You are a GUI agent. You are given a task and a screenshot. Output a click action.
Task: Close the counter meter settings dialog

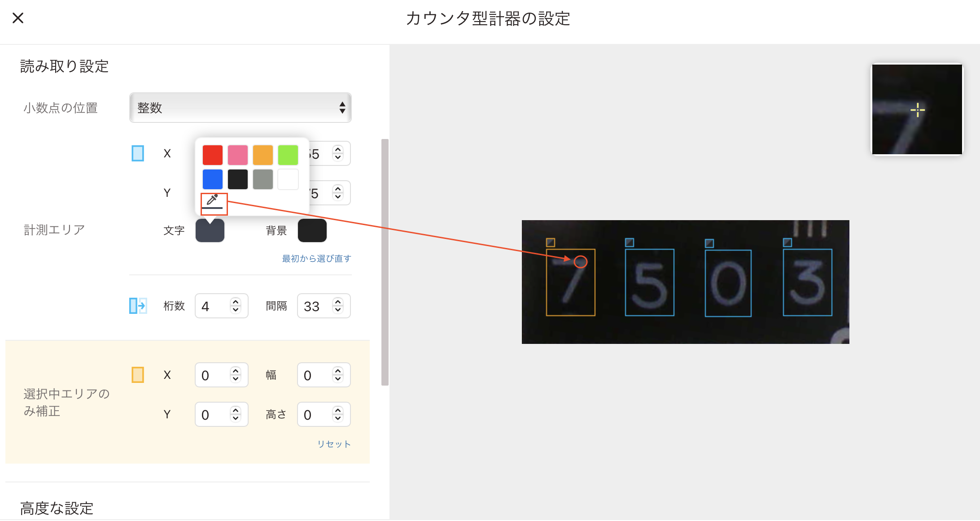pyautogui.click(x=18, y=18)
